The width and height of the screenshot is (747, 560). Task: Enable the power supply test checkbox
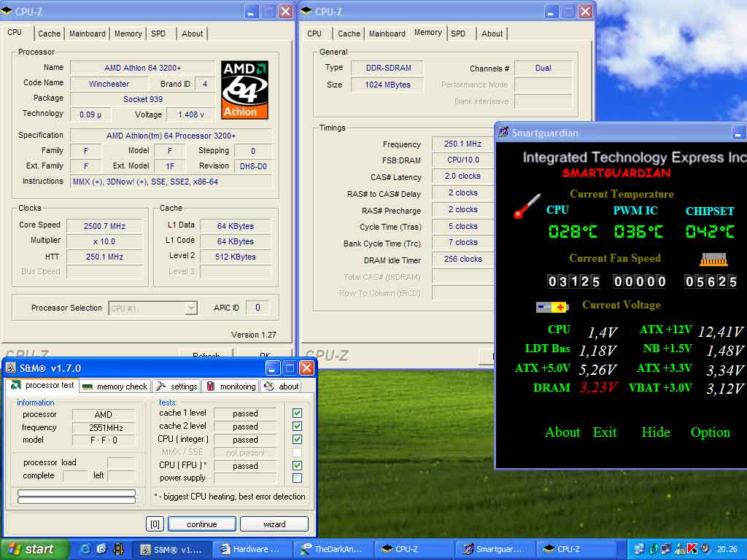click(298, 478)
